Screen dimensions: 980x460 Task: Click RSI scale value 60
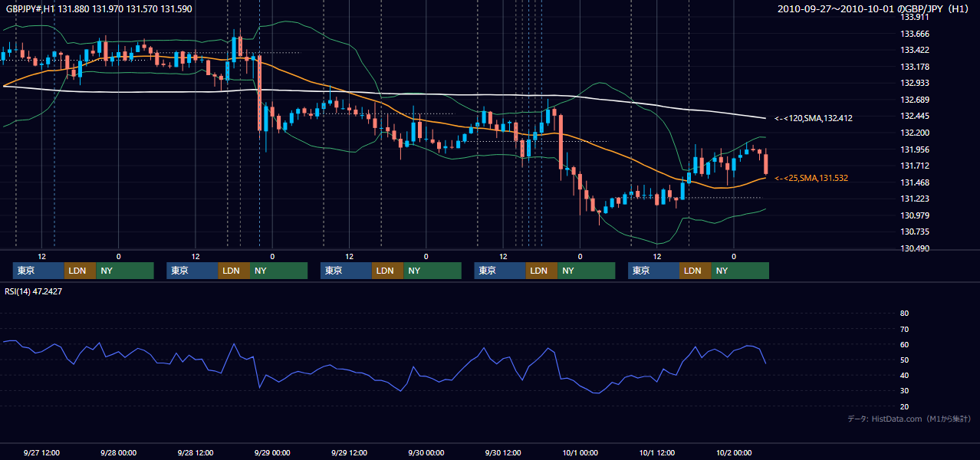[x=904, y=344]
